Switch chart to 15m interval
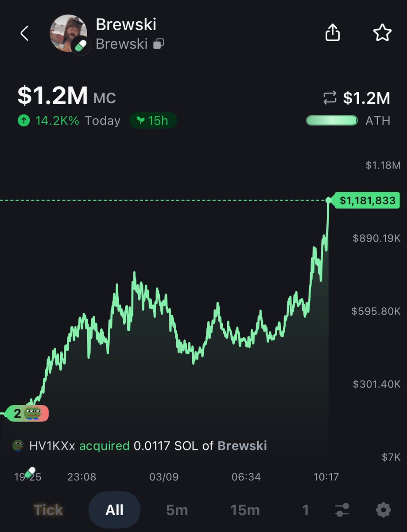This screenshot has height=532, width=407. 245,510
